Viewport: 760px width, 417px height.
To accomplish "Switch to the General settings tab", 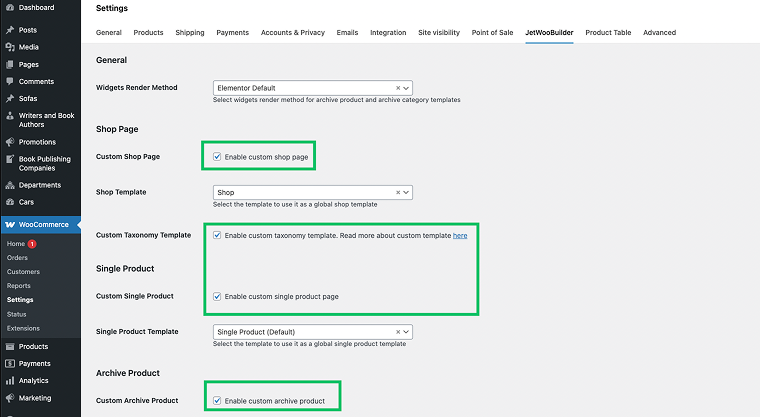I will point(109,32).
